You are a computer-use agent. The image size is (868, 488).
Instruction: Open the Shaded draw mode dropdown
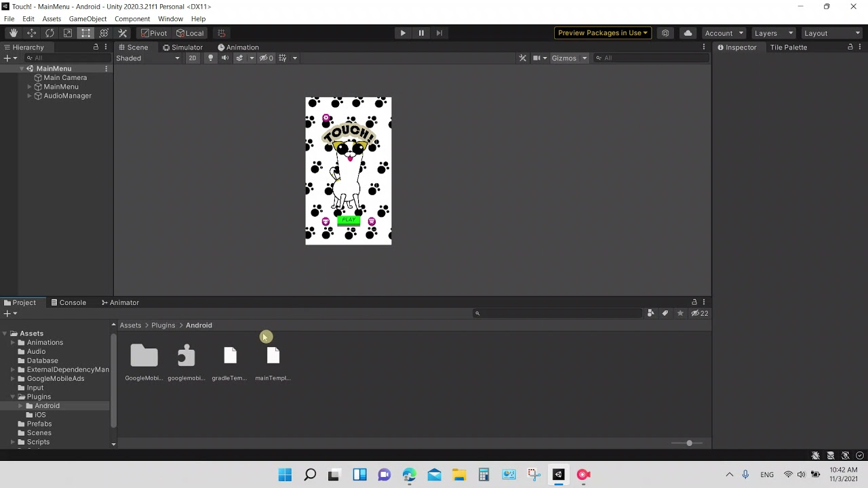click(x=147, y=58)
